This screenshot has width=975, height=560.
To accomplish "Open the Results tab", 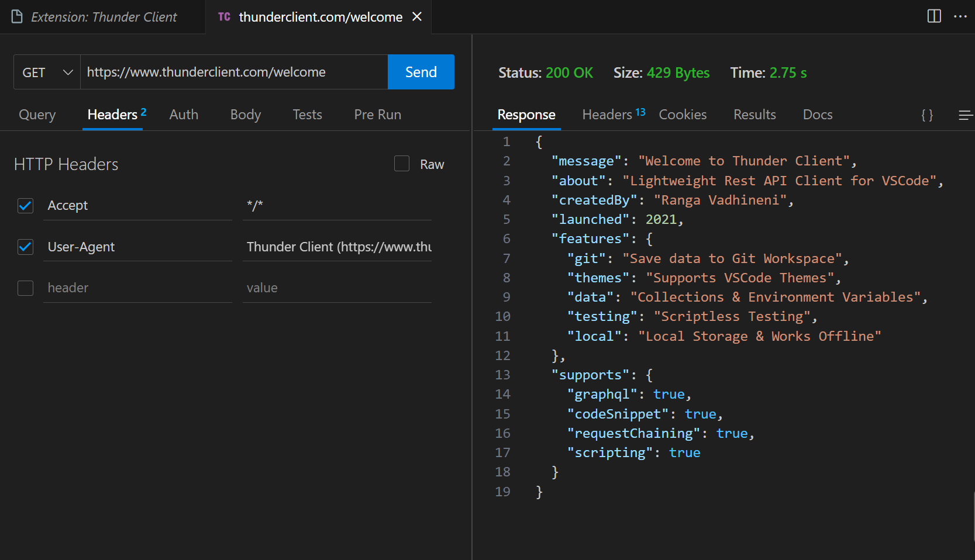I will click(x=755, y=115).
